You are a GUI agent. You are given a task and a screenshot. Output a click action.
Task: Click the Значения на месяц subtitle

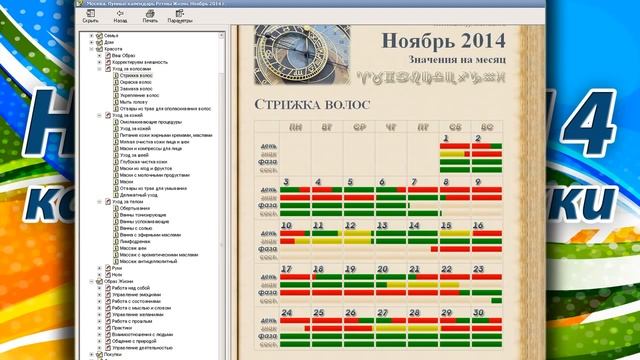pos(457,60)
